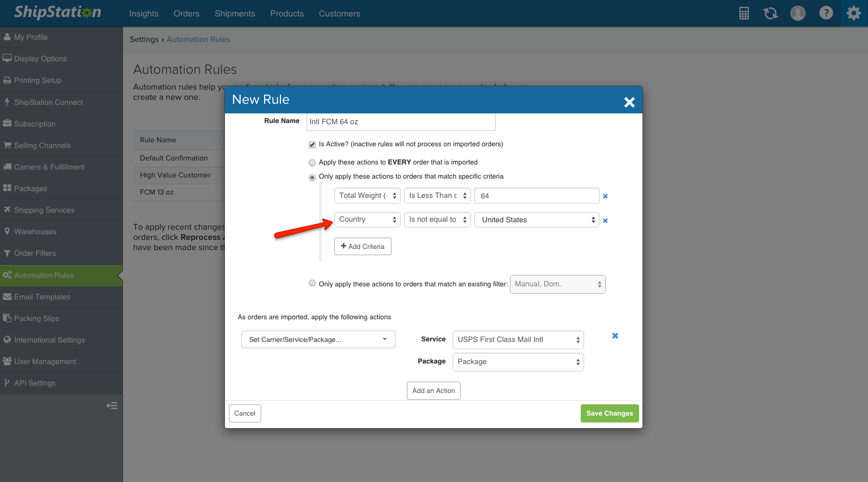Open the Is not equal to dropdown
This screenshot has width=868, height=482.
click(x=437, y=219)
